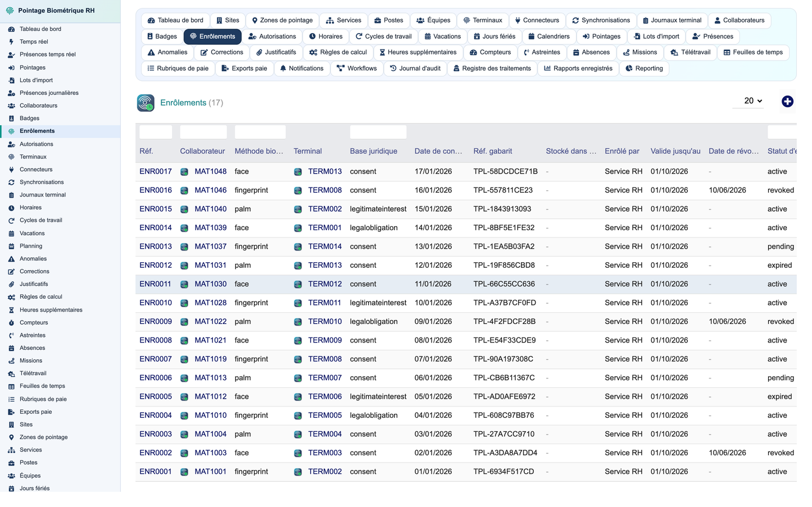Switch to Services tab in top navigation
This screenshot has width=812, height=507.
343,20
